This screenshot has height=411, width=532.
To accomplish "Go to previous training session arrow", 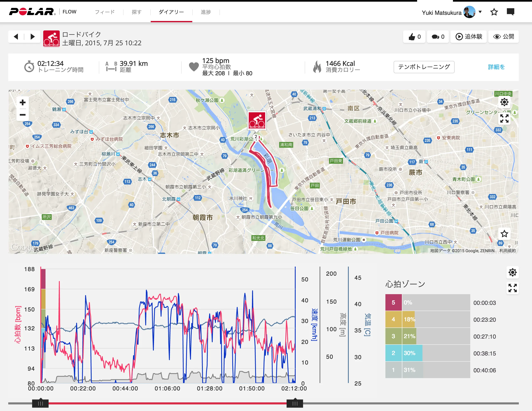I will point(16,37).
